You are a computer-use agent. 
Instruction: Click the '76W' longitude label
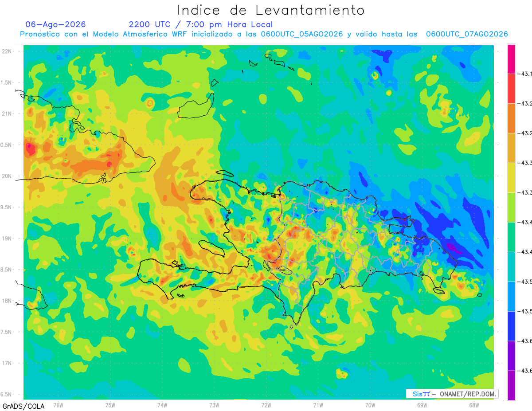pyautogui.click(x=58, y=405)
